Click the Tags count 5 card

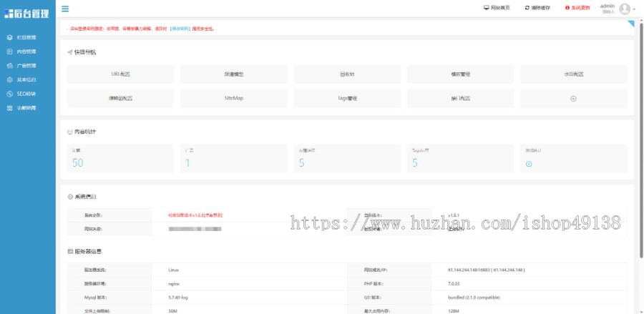tap(460, 159)
